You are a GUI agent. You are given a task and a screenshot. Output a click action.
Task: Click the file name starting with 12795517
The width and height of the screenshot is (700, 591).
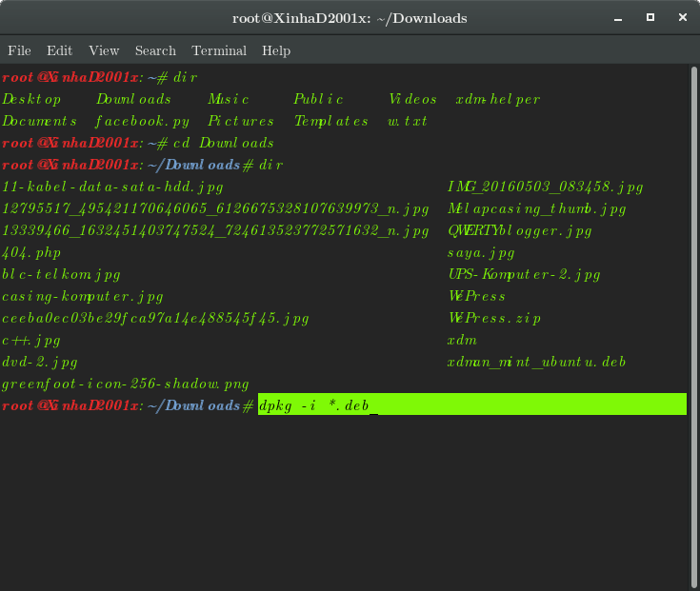click(215, 208)
